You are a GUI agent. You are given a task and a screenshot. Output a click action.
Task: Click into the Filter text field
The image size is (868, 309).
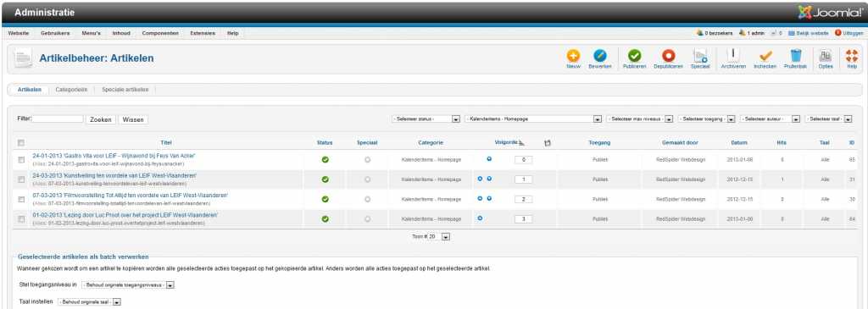[x=58, y=119]
